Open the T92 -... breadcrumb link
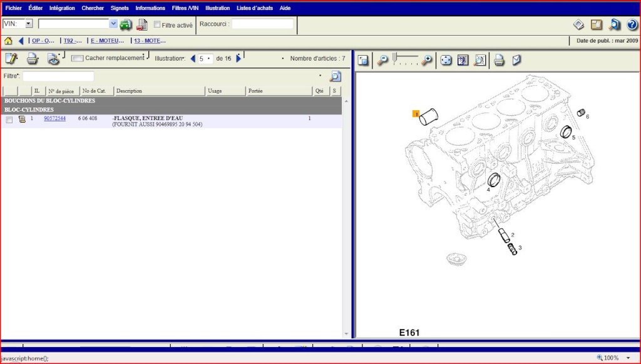Screen dimensions: 641x364 (73, 41)
